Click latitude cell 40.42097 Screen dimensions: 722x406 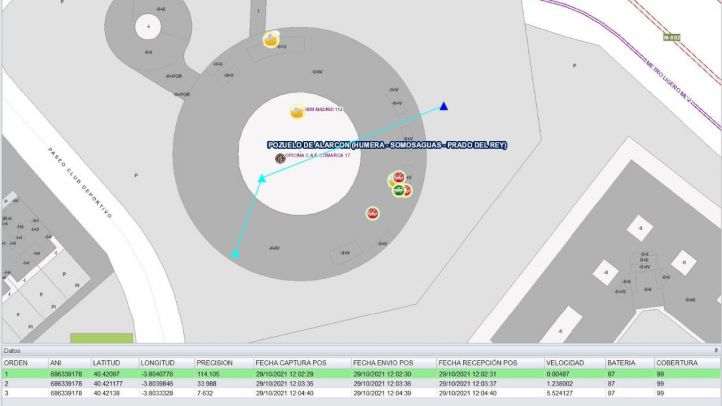(107, 374)
